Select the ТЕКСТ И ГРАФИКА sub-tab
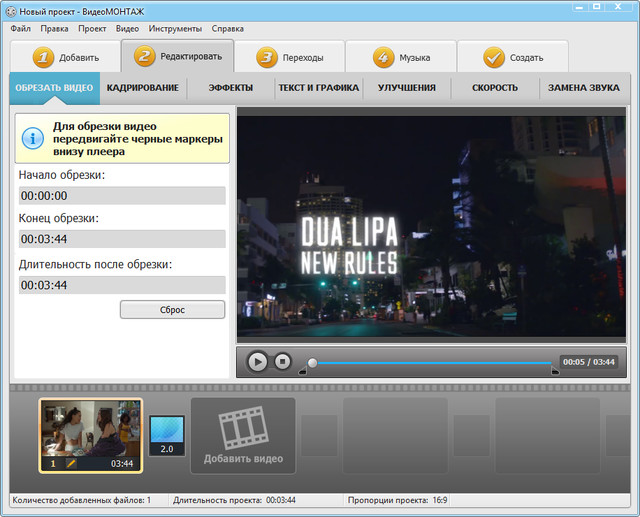Image resolution: width=640 pixels, height=517 pixels. [318, 88]
